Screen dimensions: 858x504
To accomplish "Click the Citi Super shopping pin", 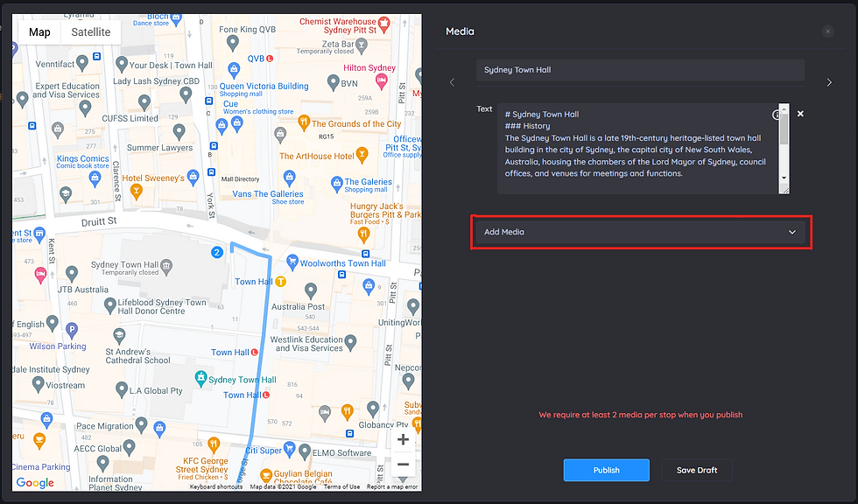I will 290,450.
